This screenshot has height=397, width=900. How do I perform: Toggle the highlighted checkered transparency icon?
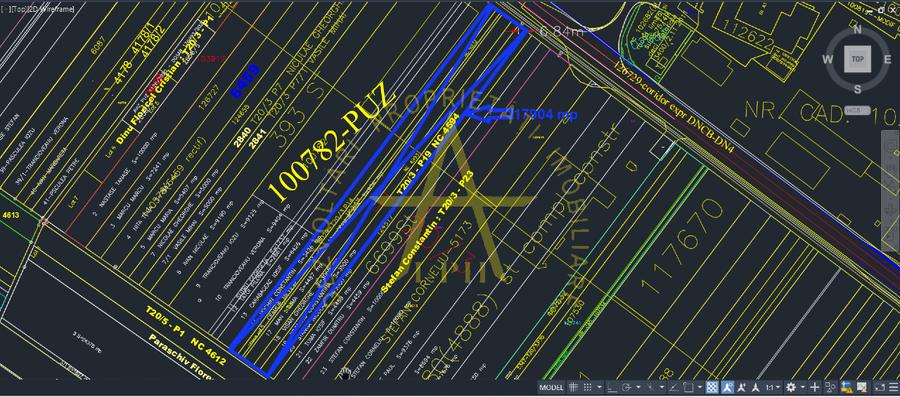click(x=712, y=387)
